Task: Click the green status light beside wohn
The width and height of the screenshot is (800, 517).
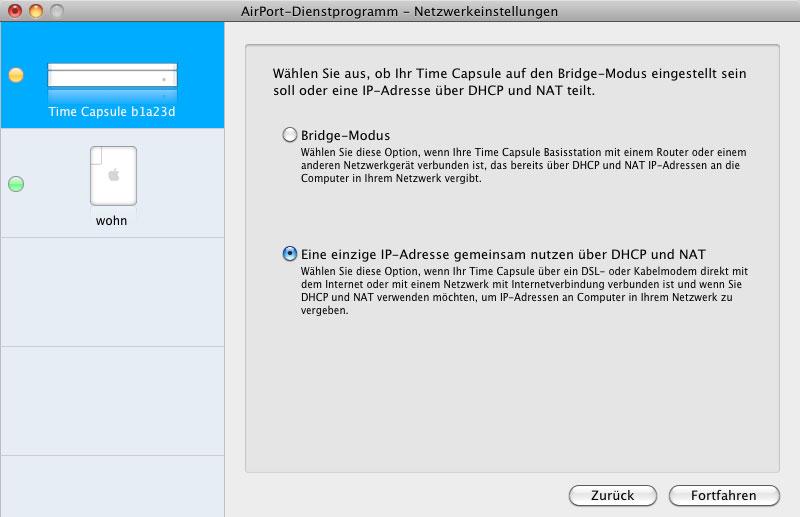Action: click(16, 184)
